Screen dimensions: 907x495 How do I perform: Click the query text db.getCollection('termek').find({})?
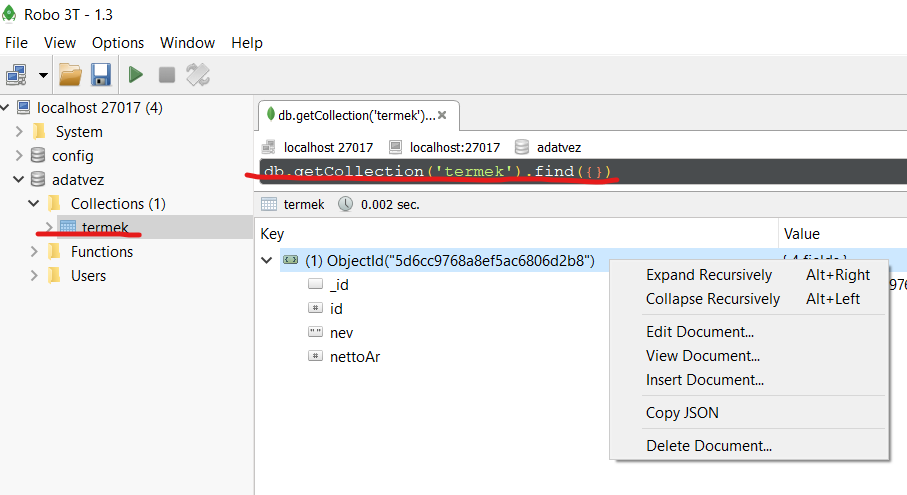tap(437, 171)
